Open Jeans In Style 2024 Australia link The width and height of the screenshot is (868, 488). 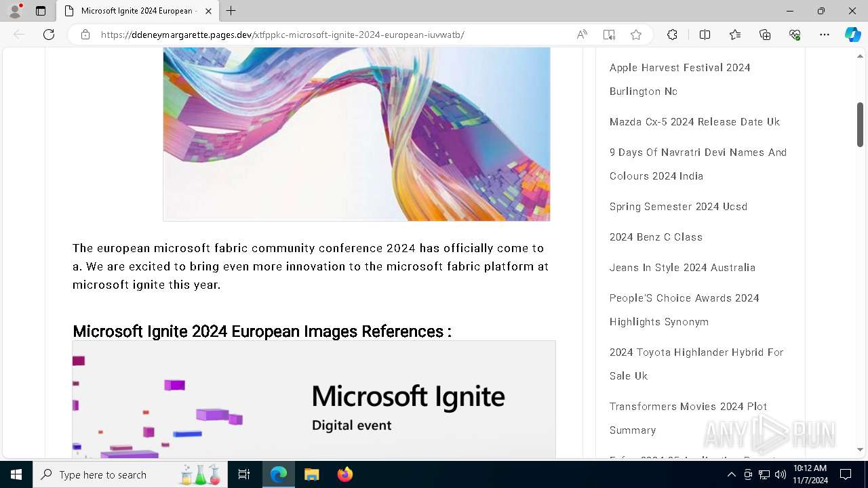(682, 268)
